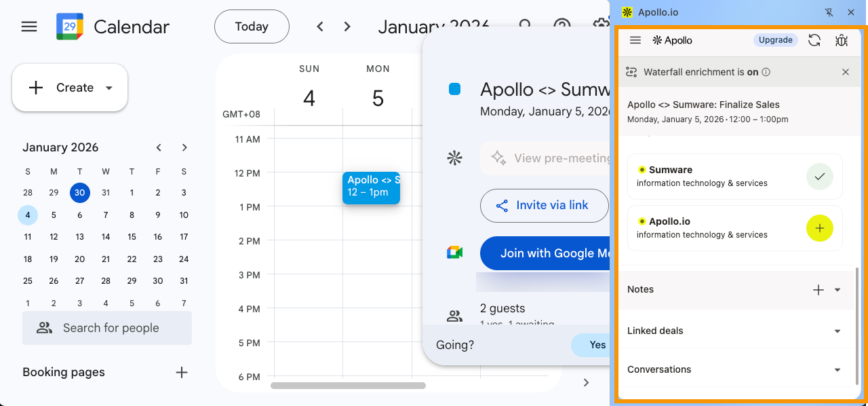Expand the Linked deals section

(837, 331)
